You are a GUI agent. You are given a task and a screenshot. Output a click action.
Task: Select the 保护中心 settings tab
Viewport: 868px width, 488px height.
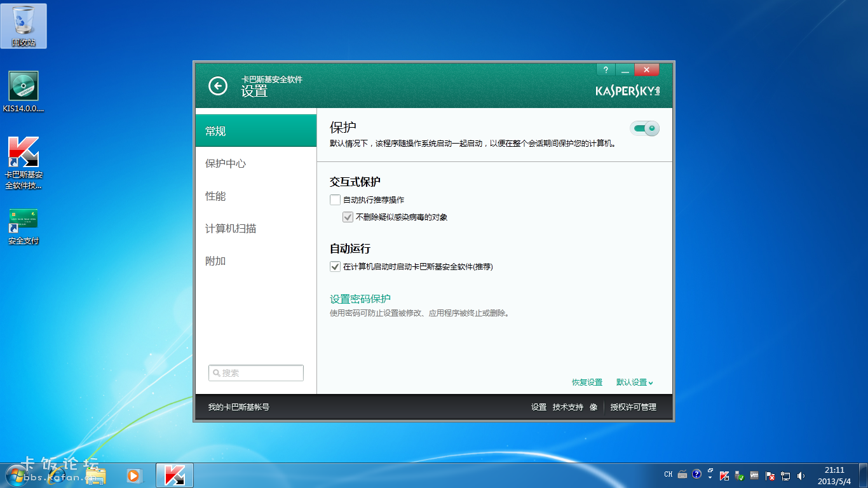click(256, 163)
